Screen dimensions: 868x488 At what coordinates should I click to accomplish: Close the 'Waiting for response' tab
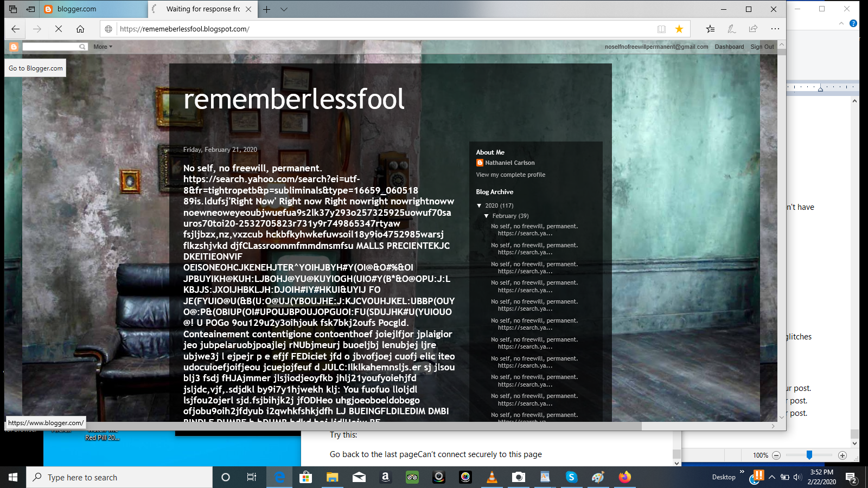click(x=248, y=9)
